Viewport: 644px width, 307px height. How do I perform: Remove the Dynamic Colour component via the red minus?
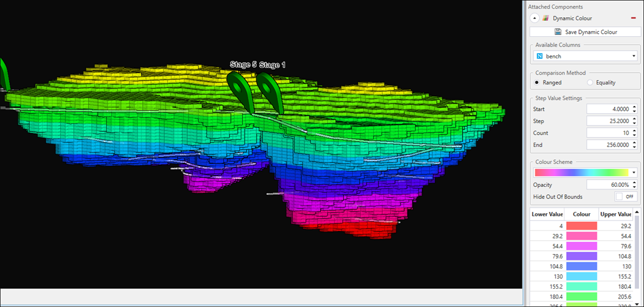pos(634,18)
